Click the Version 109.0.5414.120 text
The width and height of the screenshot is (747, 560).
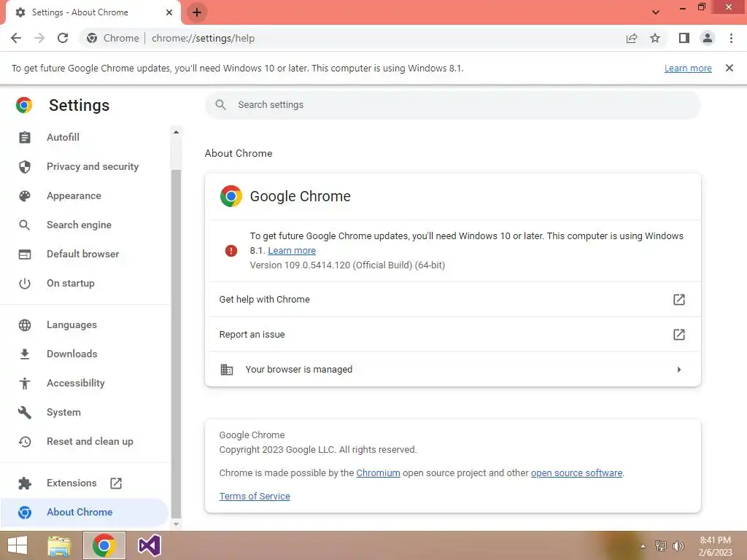[x=347, y=265]
